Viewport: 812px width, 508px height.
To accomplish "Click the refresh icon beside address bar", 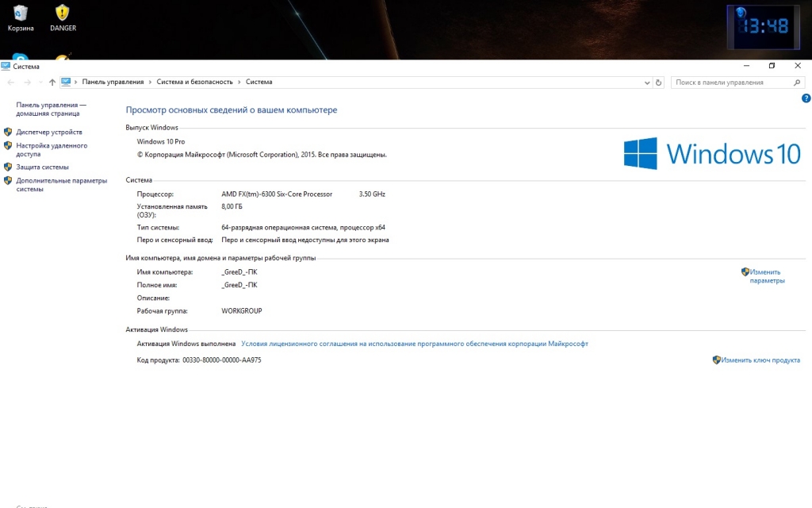I will point(658,82).
